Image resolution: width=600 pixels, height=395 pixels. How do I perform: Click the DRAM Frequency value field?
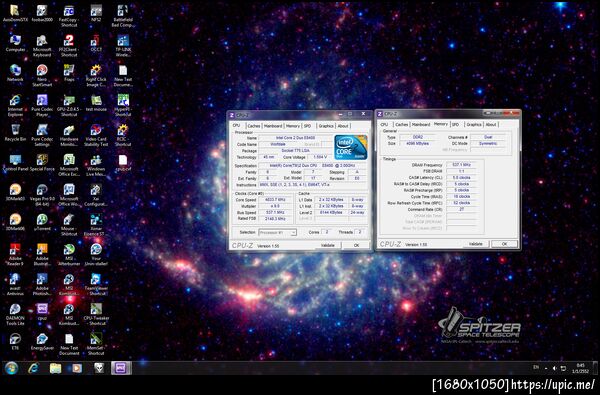(461, 165)
